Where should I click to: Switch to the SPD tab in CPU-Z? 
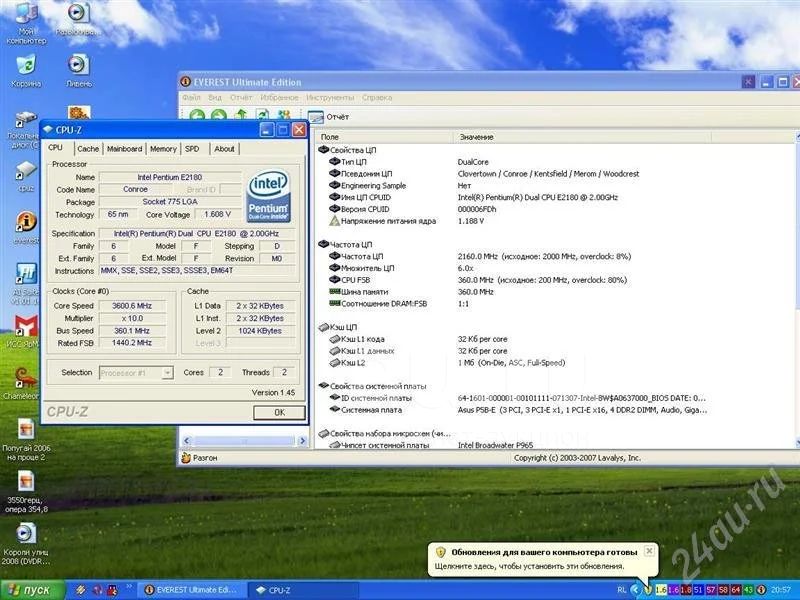pyautogui.click(x=192, y=148)
